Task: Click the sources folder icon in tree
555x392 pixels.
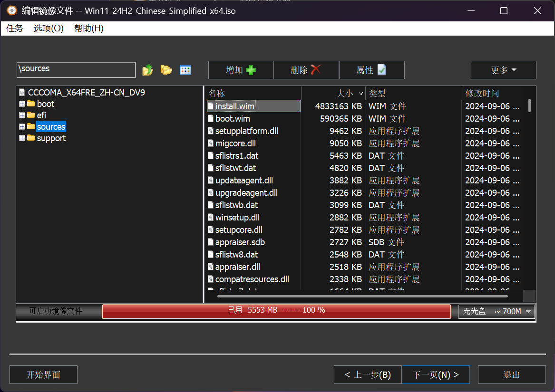Action: click(31, 126)
